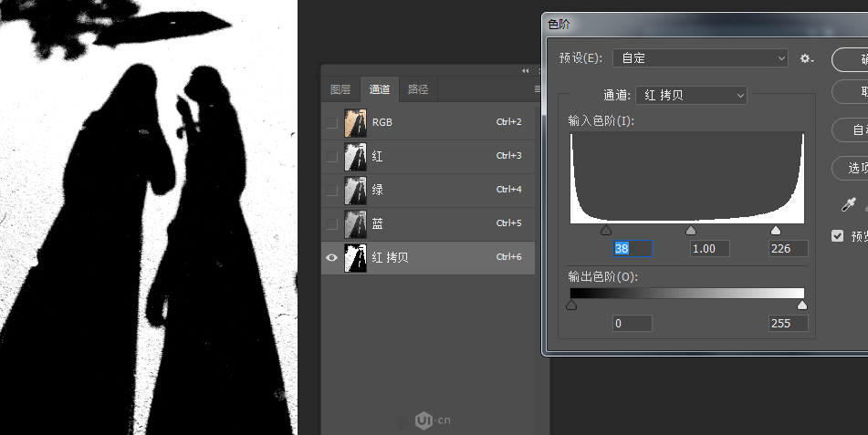Toggle the 预览 preview checkbox

(838, 236)
